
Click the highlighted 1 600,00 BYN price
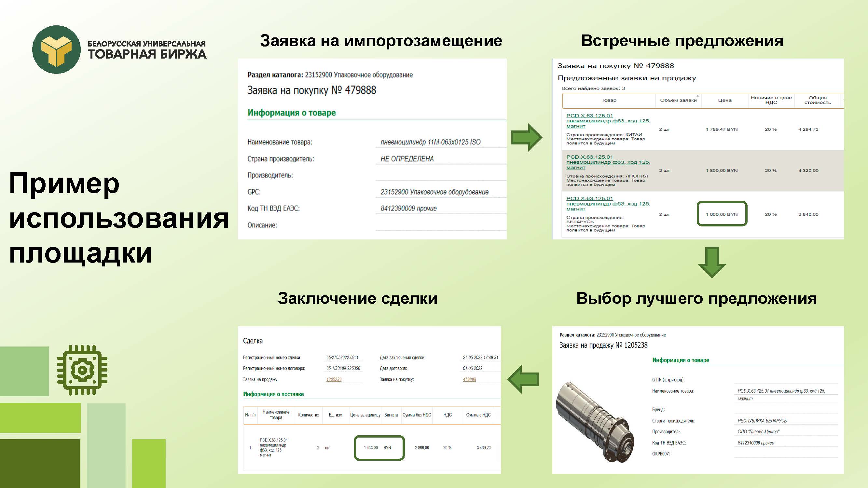pyautogui.click(x=722, y=214)
